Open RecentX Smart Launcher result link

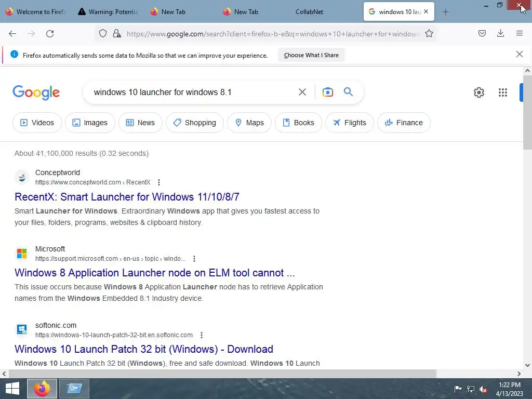coord(127,197)
